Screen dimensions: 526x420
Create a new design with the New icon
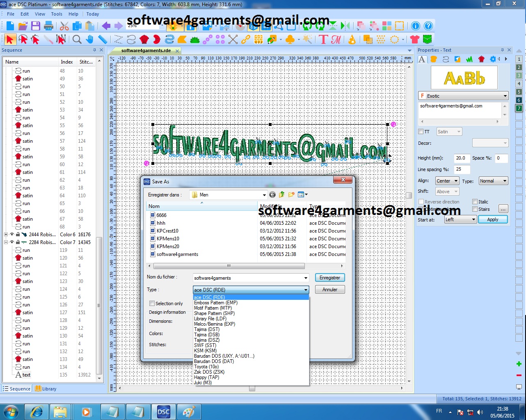click(10, 26)
